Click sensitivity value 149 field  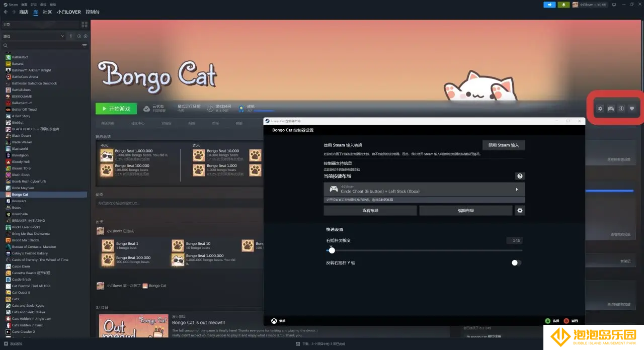point(514,240)
